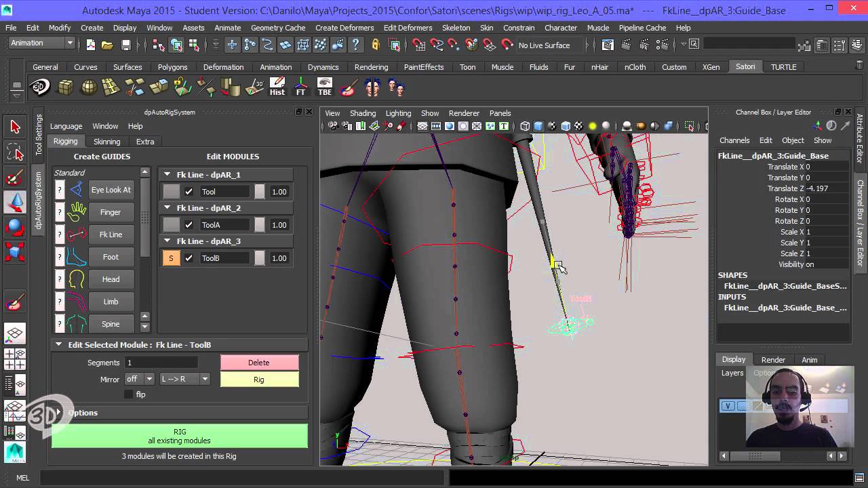Open the Polygons shelf tab

tap(172, 67)
